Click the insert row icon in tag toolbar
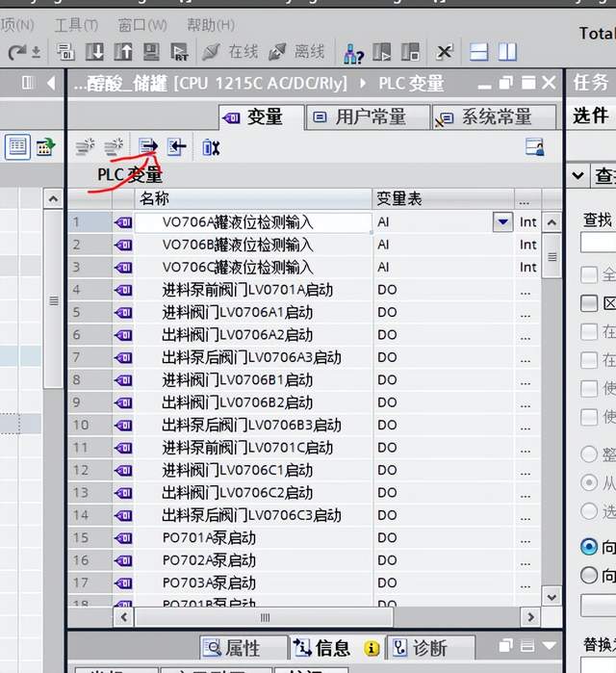 tap(85, 146)
